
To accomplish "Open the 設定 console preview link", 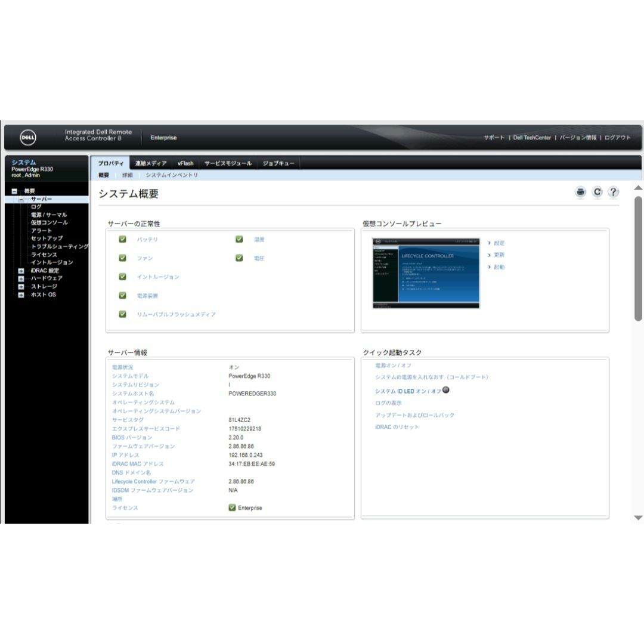I will (499, 243).
